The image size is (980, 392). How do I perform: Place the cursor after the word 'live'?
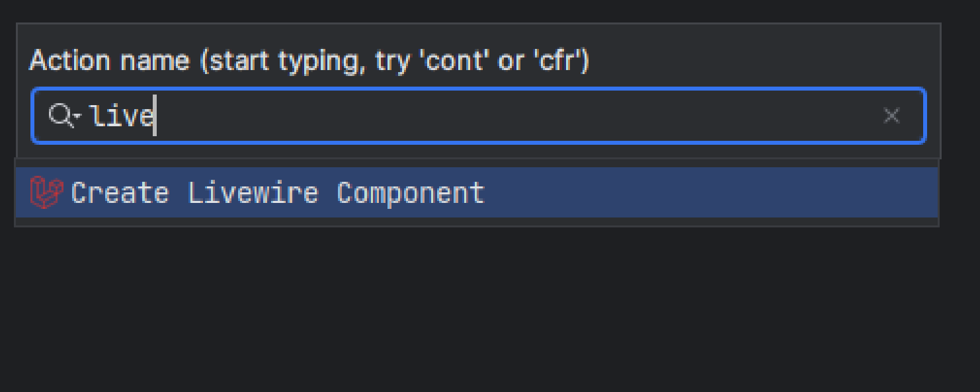tap(154, 115)
